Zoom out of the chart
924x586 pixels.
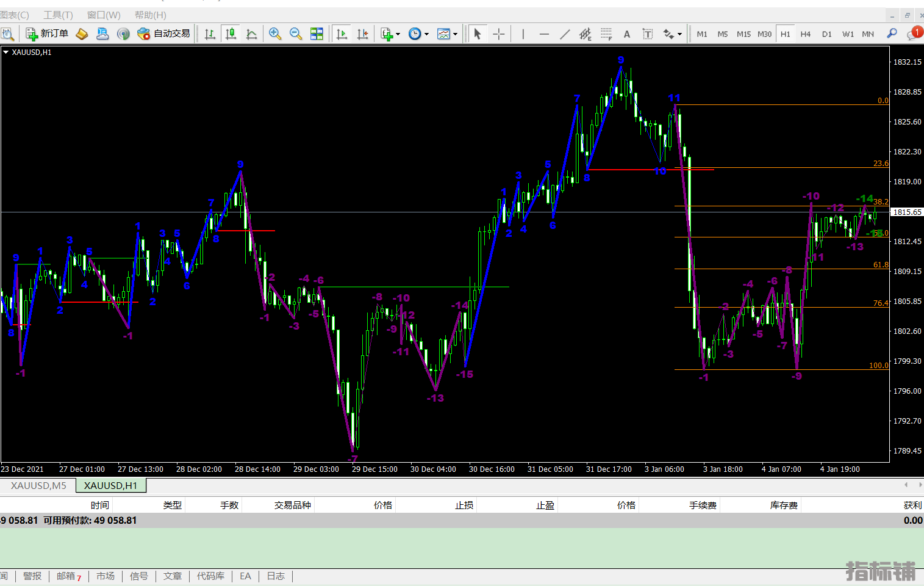pyautogui.click(x=296, y=34)
